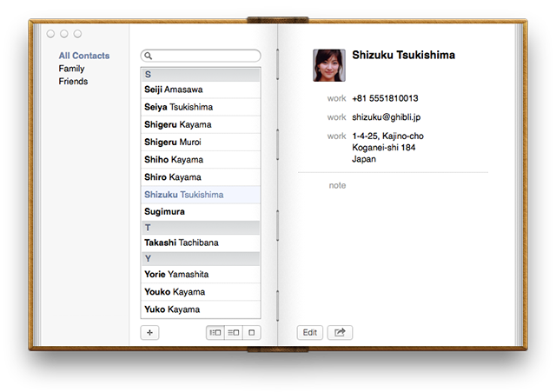The width and height of the screenshot is (556, 392).
Task: Switch to groups, list and card view
Action: point(215,332)
